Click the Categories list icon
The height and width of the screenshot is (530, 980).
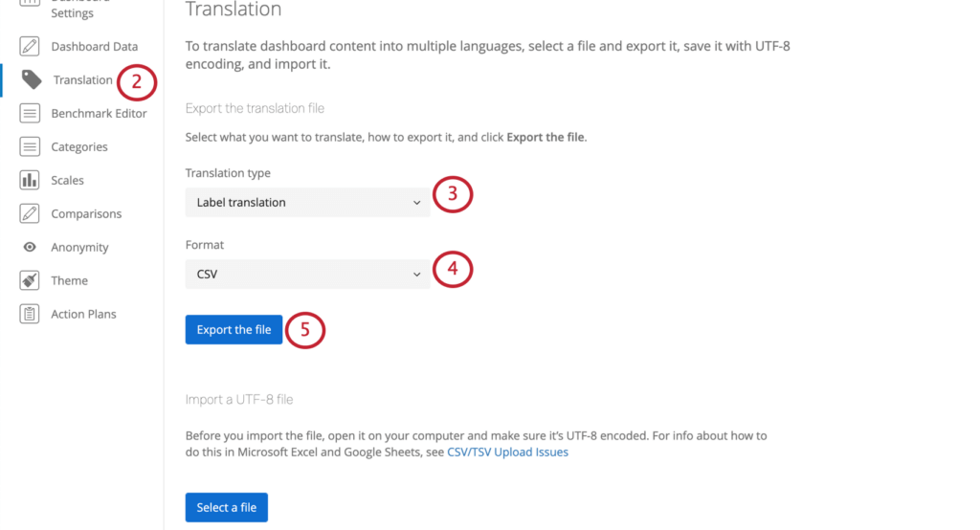tap(30, 146)
